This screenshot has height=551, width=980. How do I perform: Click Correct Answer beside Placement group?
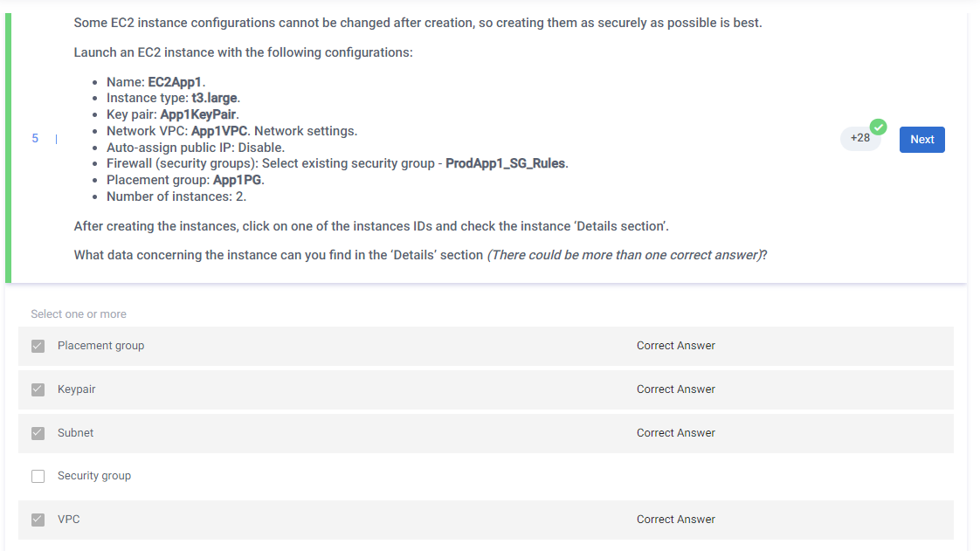tap(675, 346)
